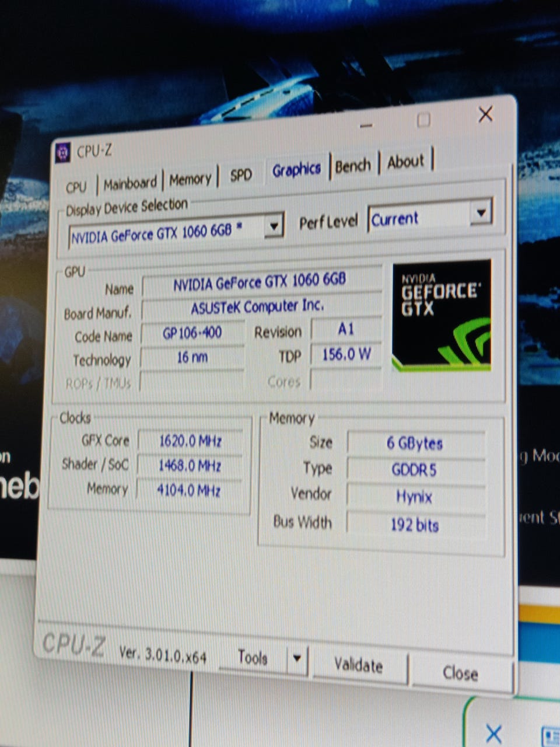The image size is (560, 747).
Task: Click the GFX Core clock value '1620.0 MHz'
Action: point(191,441)
